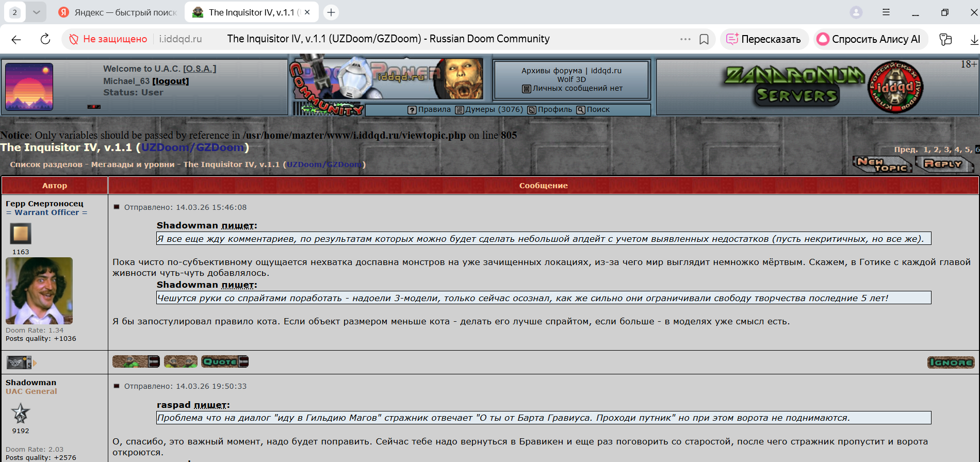This screenshot has height=462, width=980.
Task: Open Профиль in forum navigation
Action: (550, 110)
